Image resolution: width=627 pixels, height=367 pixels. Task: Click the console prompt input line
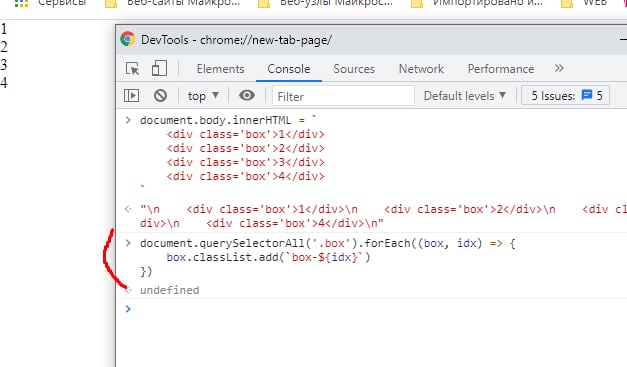pos(376,309)
